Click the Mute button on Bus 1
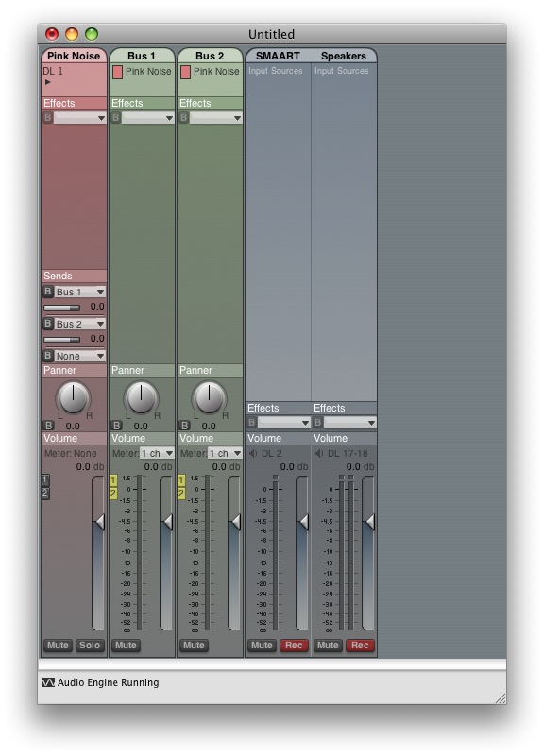The image size is (544, 756). pos(126,646)
